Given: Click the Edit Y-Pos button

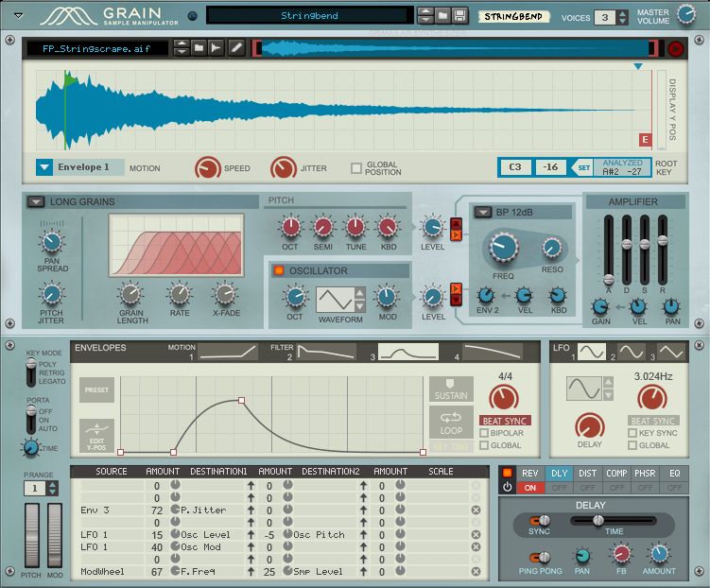Looking at the screenshot, I should coord(96,436).
